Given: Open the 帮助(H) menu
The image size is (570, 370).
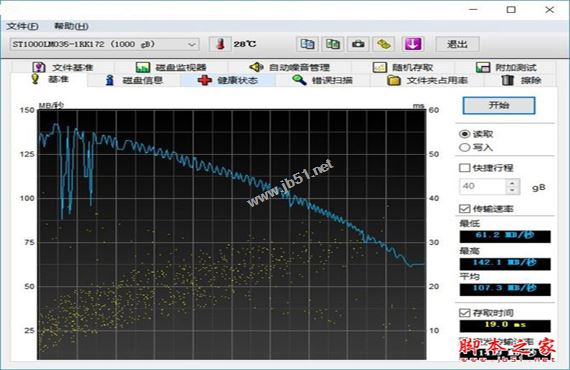Looking at the screenshot, I should click(71, 26).
